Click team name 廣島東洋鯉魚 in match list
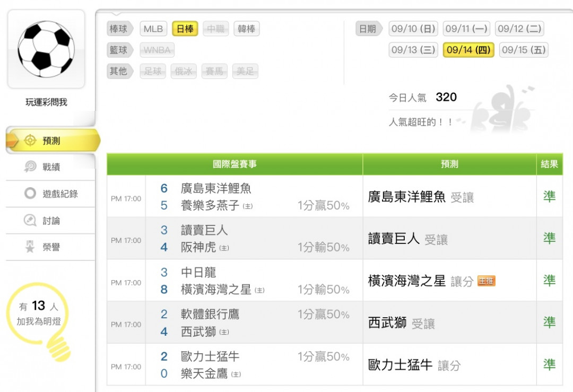 coord(216,188)
